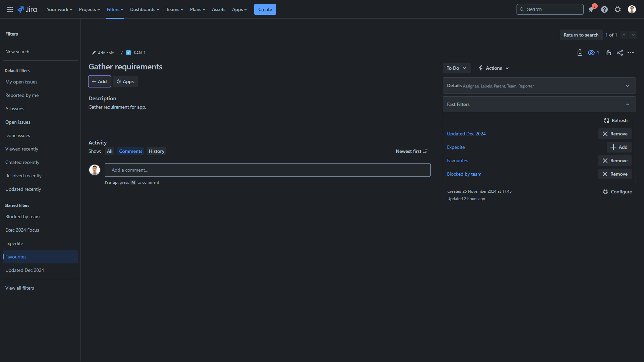Screen dimensions: 644x362
Task: Click the thumbs up vote icon
Action: [x=608, y=53]
